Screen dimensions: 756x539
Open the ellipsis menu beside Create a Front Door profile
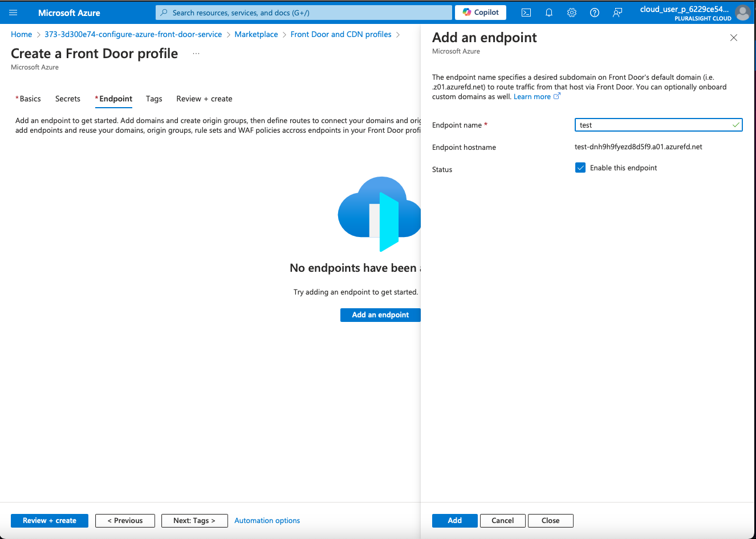click(x=196, y=54)
